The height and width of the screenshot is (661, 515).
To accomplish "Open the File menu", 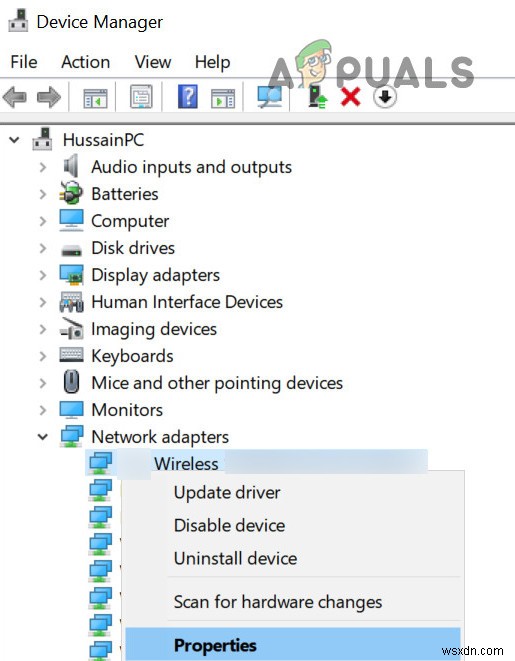I will tap(24, 62).
